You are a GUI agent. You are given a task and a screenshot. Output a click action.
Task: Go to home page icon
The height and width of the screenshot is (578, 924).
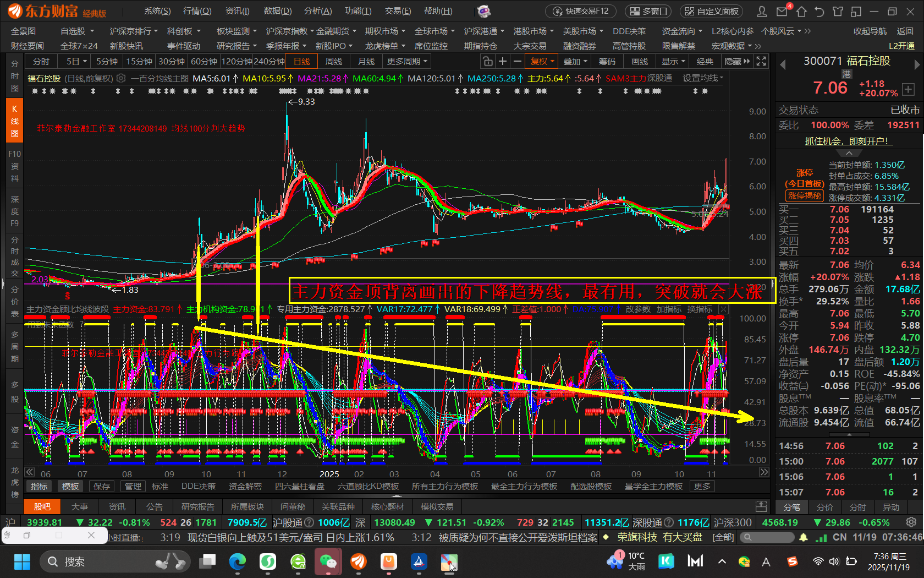point(801,11)
